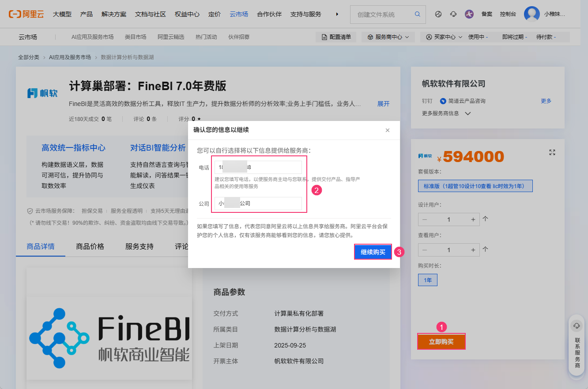
Task: Switch to the 商品价格 tab
Action: (90, 246)
